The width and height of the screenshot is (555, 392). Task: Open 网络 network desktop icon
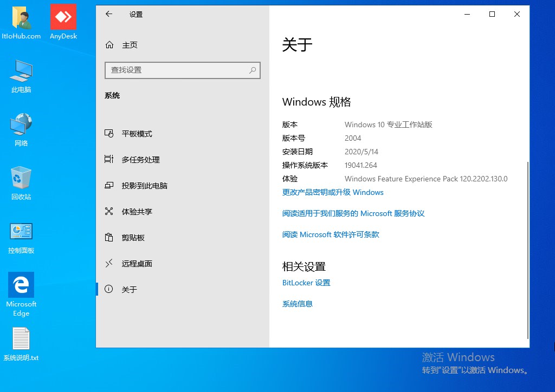point(21,130)
